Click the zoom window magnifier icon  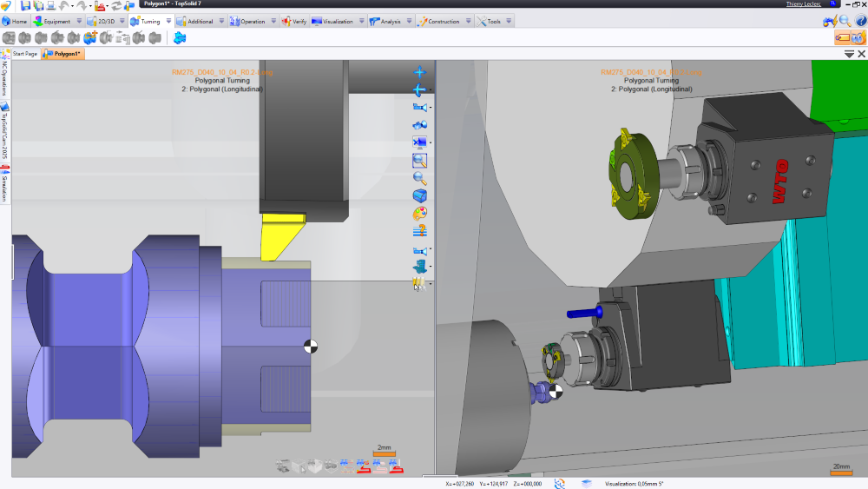(x=419, y=161)
